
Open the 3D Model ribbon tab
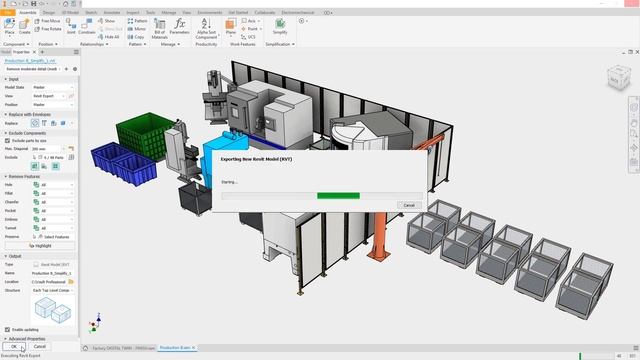point(70,13)
